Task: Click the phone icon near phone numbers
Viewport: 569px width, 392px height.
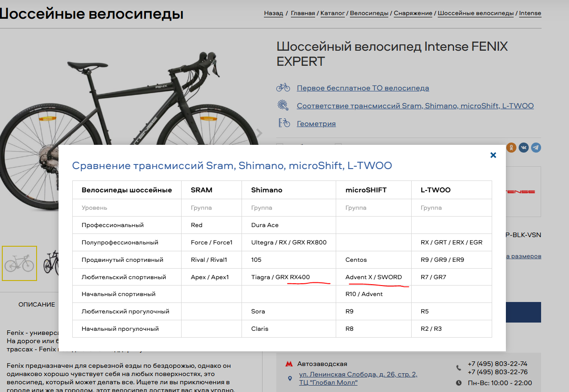Action: pyautogui.click(x=459, y=368)
